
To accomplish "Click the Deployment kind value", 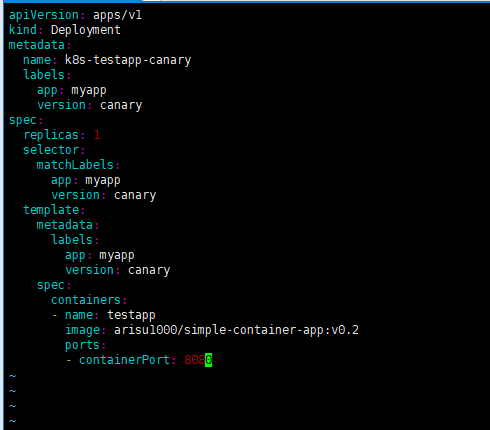I will coord(86,30).
